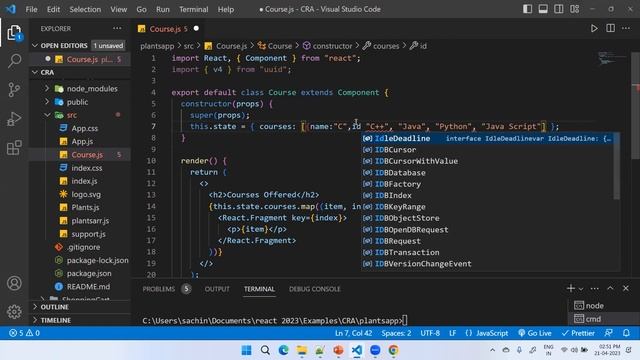The image size is (640, 360).
Task: Switch to the OUTPUT panel tab
Action: (217, 289)
